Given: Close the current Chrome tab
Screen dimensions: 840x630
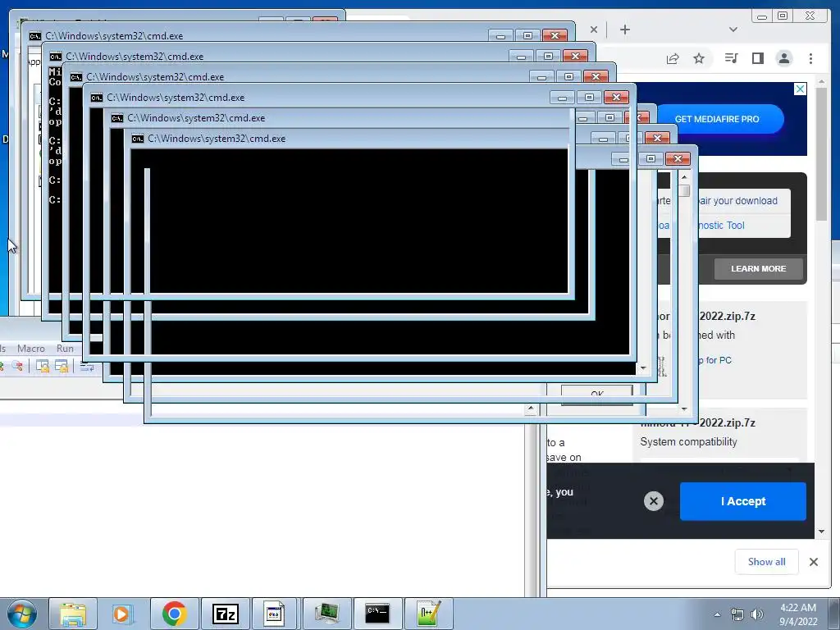Looking at the screenshot, I should click(x=594, y=30).
